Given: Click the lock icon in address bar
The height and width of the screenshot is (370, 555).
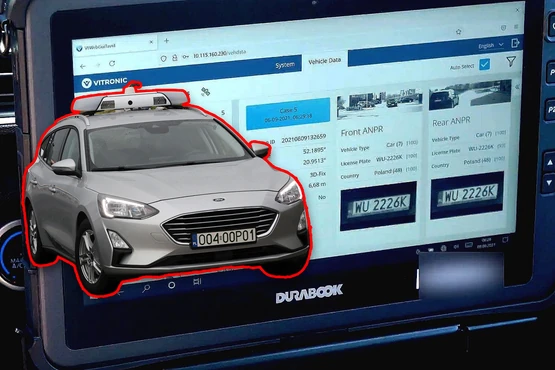Looking at the screenshot, I should (174, 58).
